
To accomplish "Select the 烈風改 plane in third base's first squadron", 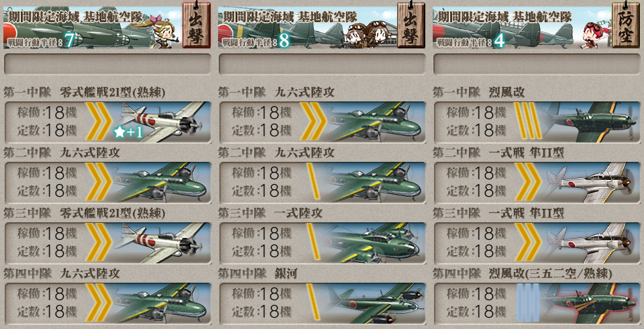I will click(x=590, y=122).
